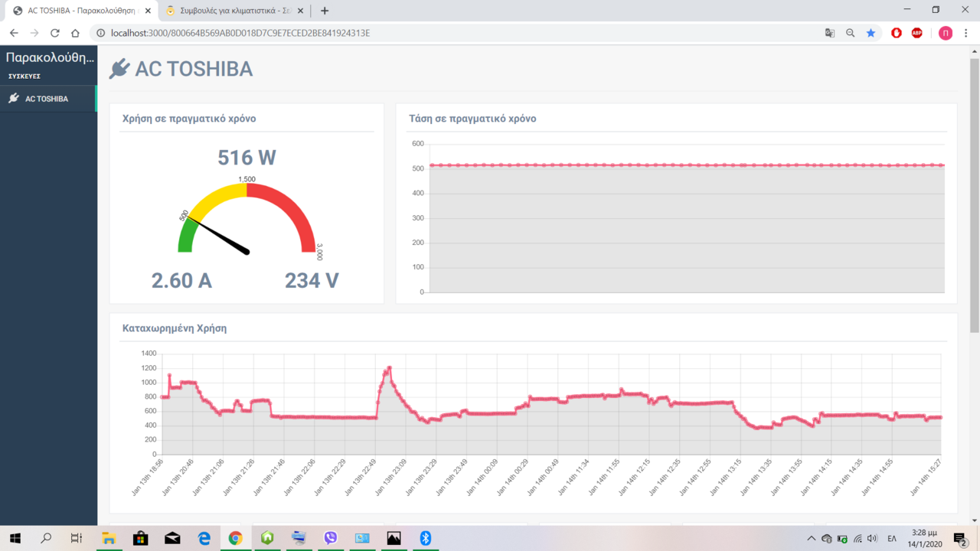Open Microsoft Store from taskbar
Screen dimensions: 980x551
pos(140,539)
